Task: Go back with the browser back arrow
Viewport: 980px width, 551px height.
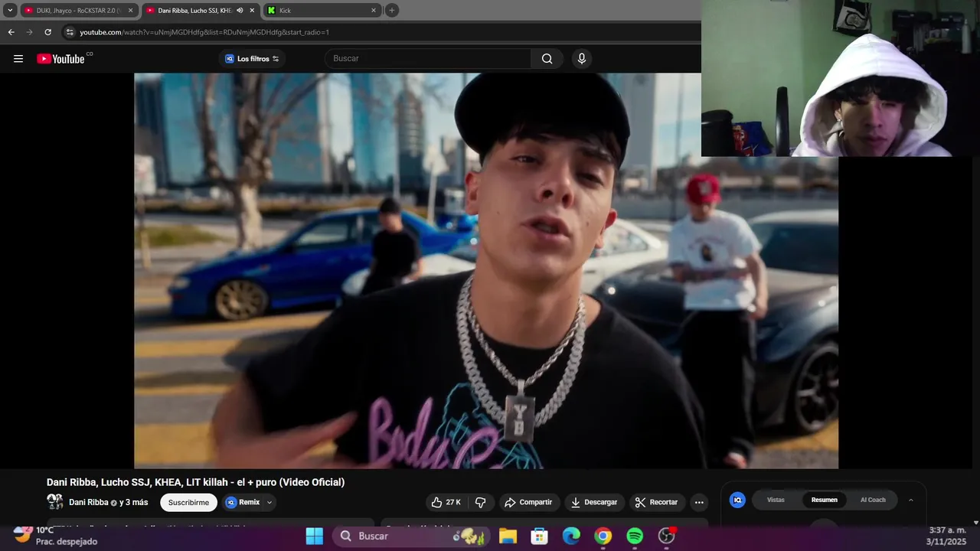Action: (11, 32)
